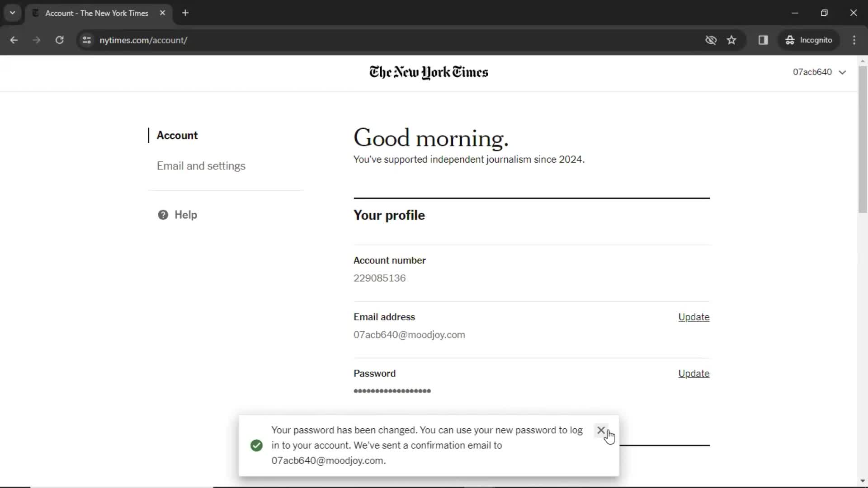
Task: Click Update link for Password
Action: tap(693, 373)
